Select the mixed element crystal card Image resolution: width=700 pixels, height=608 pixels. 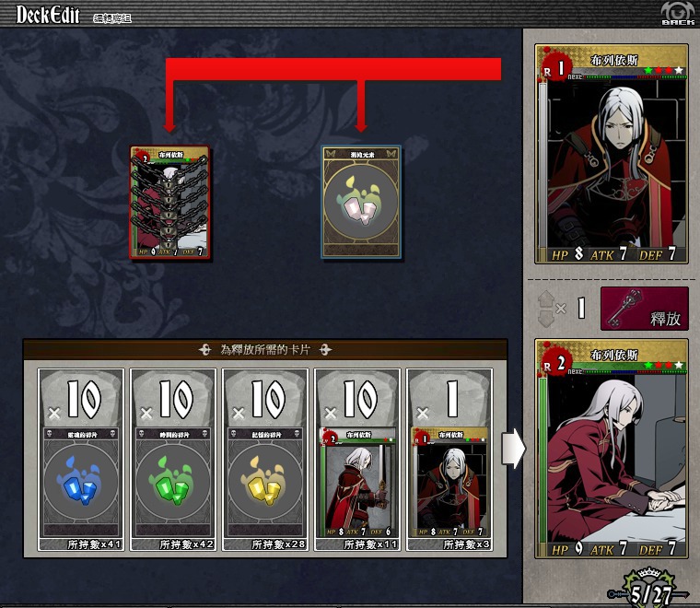(361, 203)
